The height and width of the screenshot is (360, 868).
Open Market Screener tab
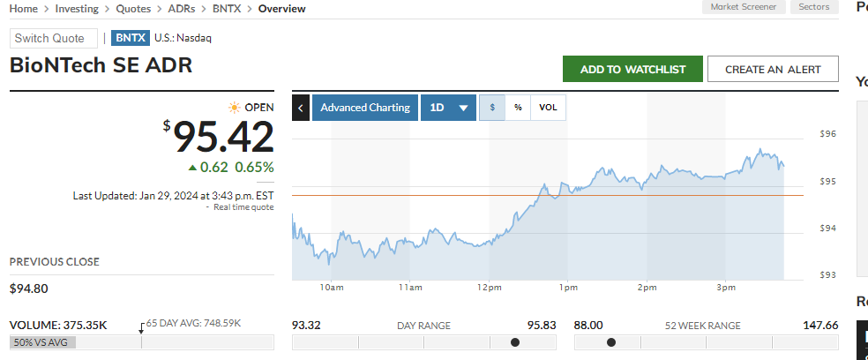[744, 7]
